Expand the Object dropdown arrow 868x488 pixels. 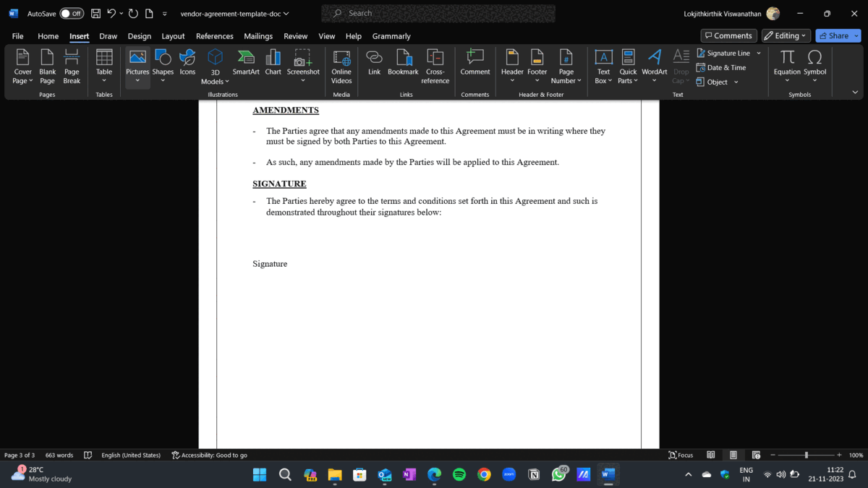736,82
